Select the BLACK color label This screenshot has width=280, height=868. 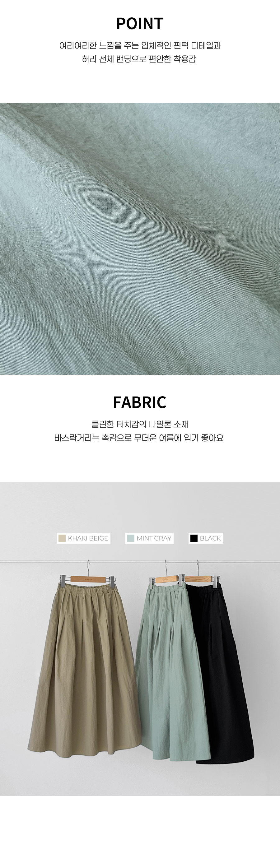click(210, 538)
